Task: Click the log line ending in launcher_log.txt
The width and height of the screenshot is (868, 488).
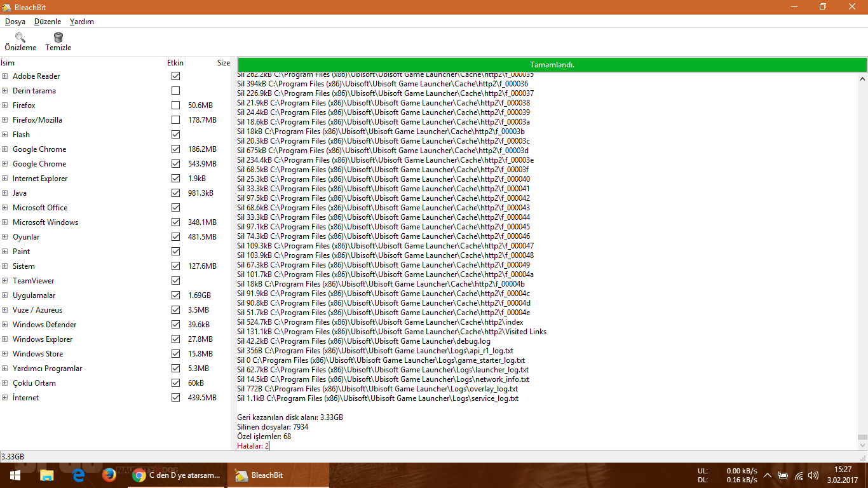Action: [x=383, y=370]
